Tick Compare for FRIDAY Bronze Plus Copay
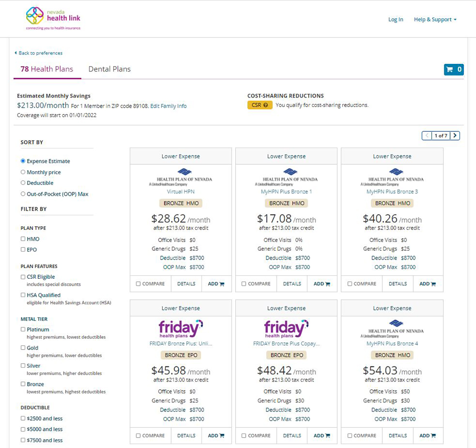 [x=244, y=436]
